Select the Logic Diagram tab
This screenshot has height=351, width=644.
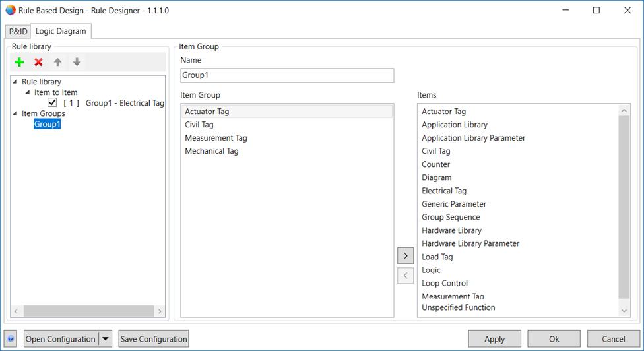(x=61, y=31)
